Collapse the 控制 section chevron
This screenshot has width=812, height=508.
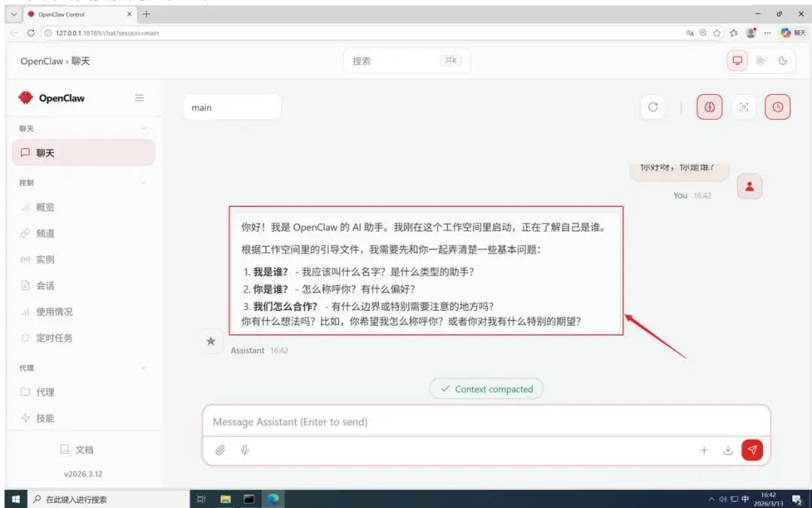point(144,182)
